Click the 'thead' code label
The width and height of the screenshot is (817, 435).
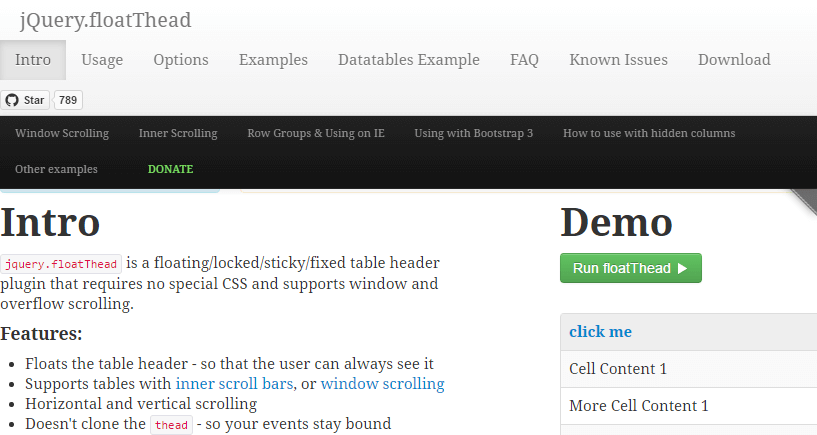(171, 425)
